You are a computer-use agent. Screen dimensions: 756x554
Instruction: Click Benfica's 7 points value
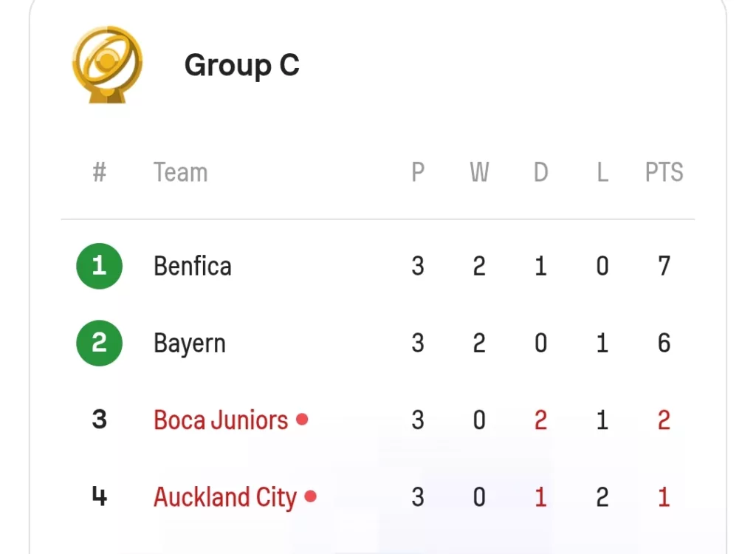click(664, 266)
